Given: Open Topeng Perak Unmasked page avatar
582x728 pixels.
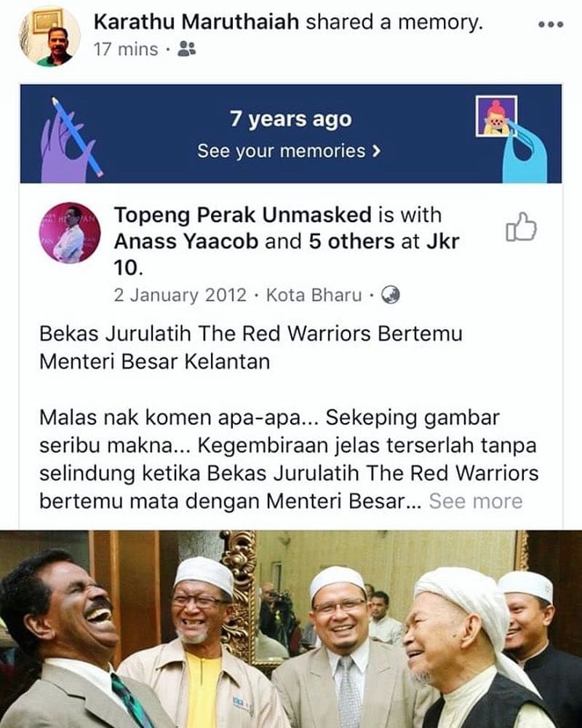Looking at the screenshot, I should click(x=70, y=233).
